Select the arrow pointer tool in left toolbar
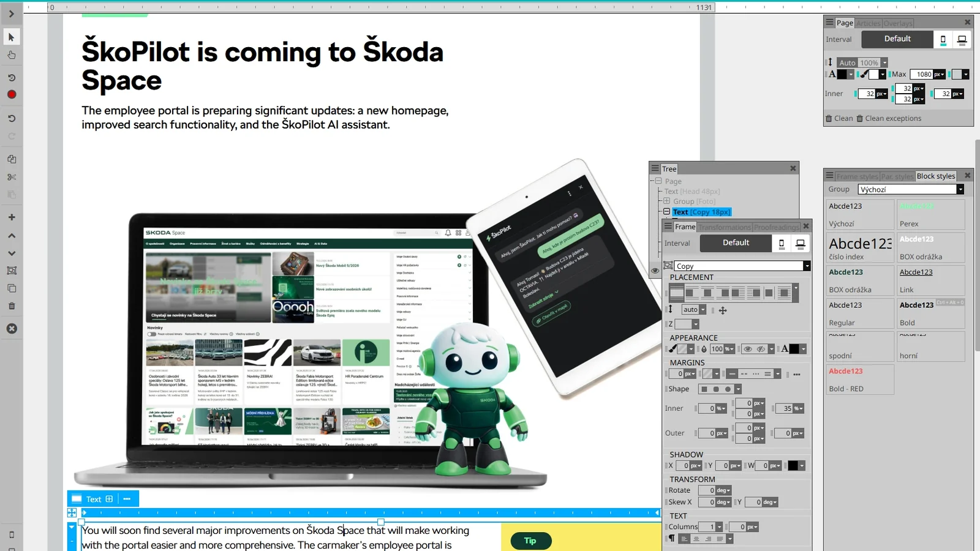 [x=11, y=37]
